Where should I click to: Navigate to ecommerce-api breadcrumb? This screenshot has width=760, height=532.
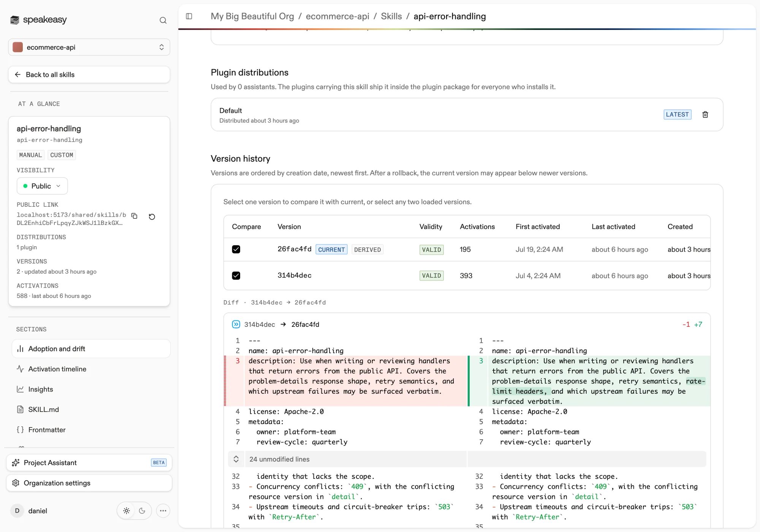tap(337, 16)
